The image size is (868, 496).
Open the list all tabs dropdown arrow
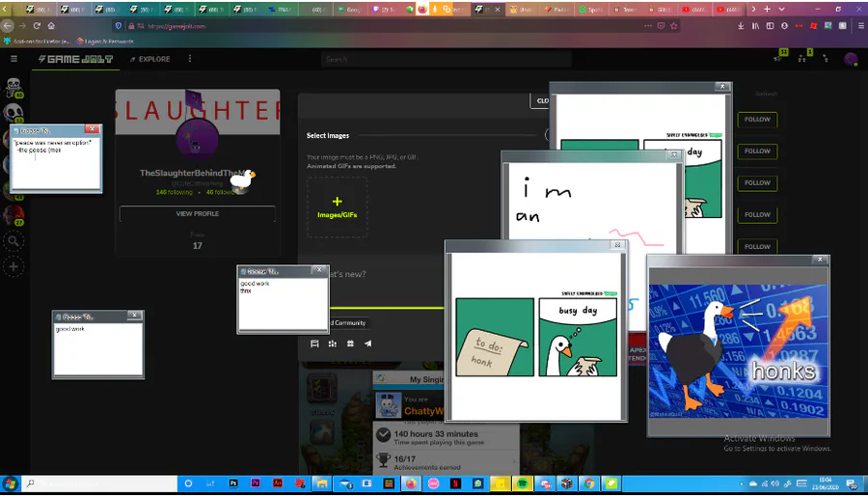point(781,9)
